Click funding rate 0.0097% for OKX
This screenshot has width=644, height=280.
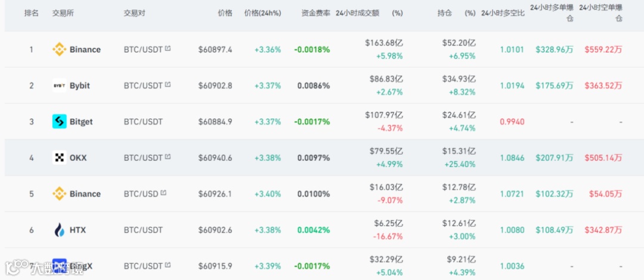click(x=314, y=158)
